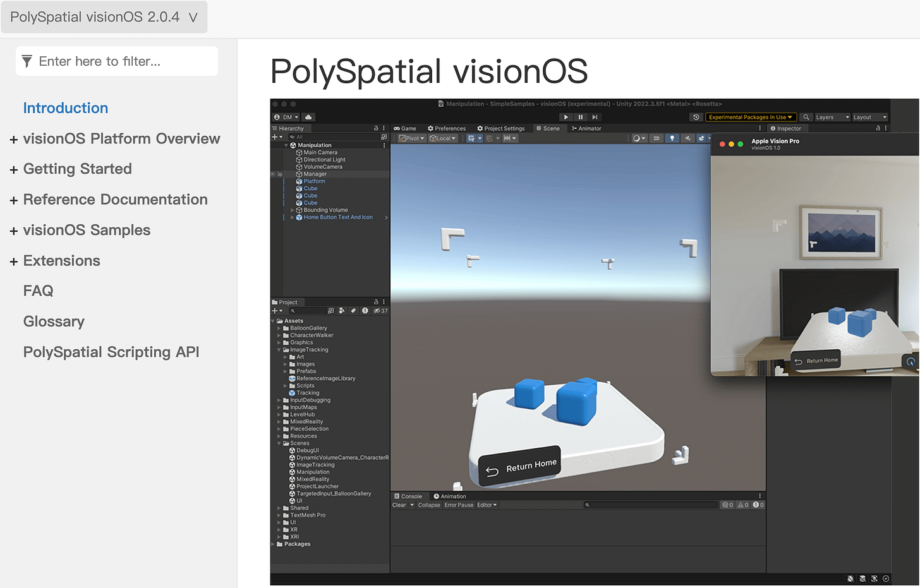Toggle the 2D scene view button
Screen dimensions: 920x588
click(x=656, y=138)
